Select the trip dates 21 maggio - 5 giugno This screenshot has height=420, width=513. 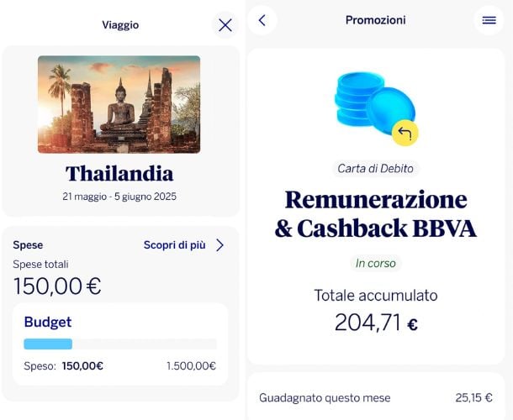point(119,197)
